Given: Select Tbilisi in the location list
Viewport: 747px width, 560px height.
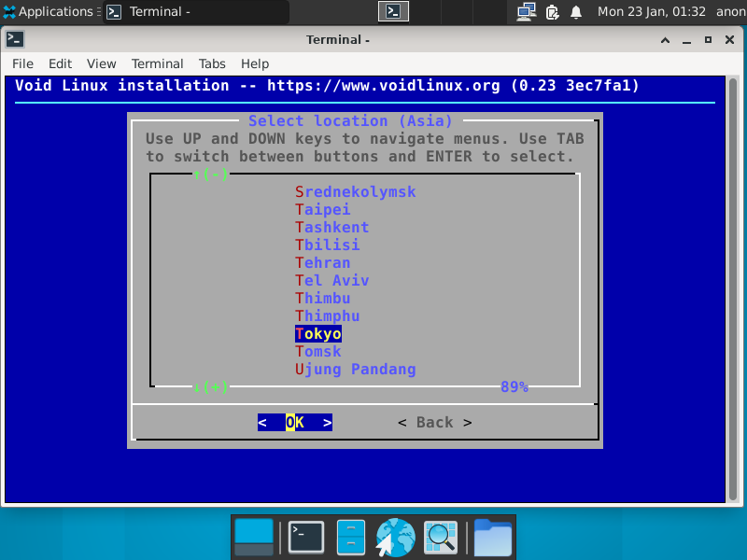Looking at the screenshot, I should pyautogui.click(x=328, y=245).
